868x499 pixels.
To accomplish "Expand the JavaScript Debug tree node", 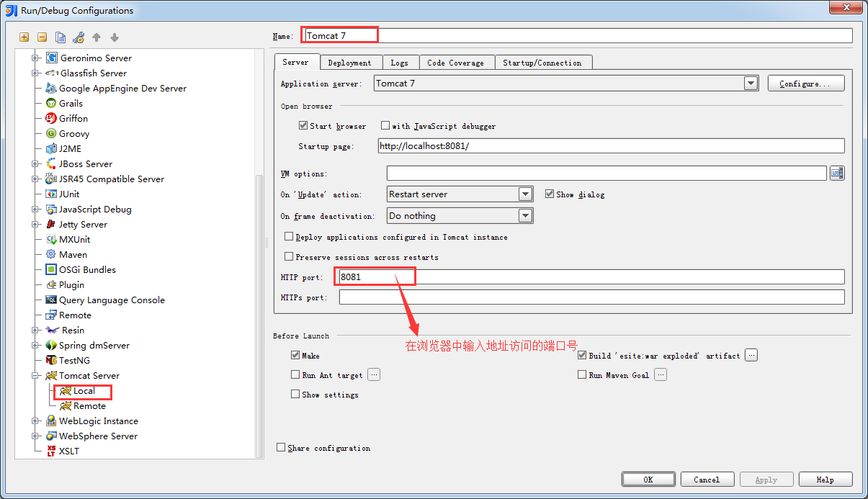I will coord(35,209).
